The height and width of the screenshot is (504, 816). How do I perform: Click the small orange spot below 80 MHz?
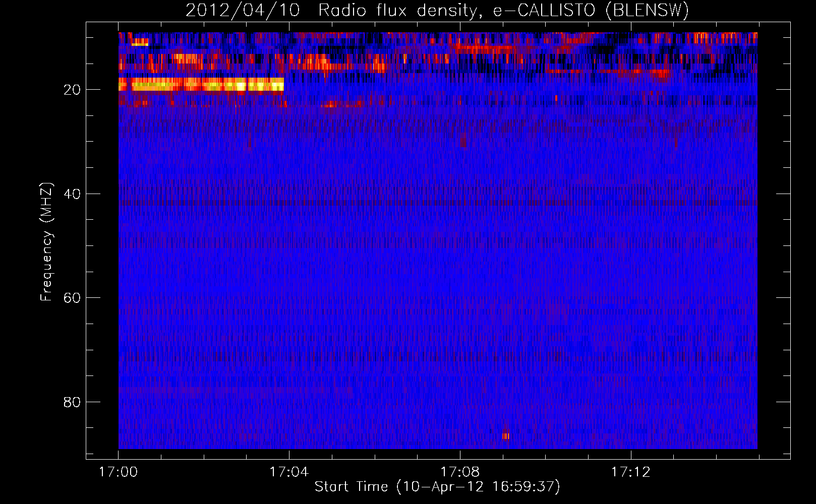(x=505, y=436)
